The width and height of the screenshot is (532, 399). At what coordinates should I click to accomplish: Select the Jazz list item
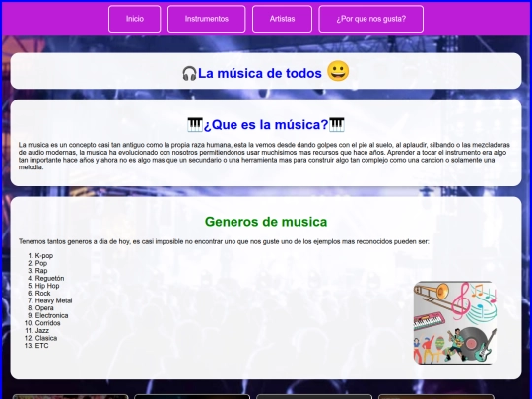(x=42, y=330)
